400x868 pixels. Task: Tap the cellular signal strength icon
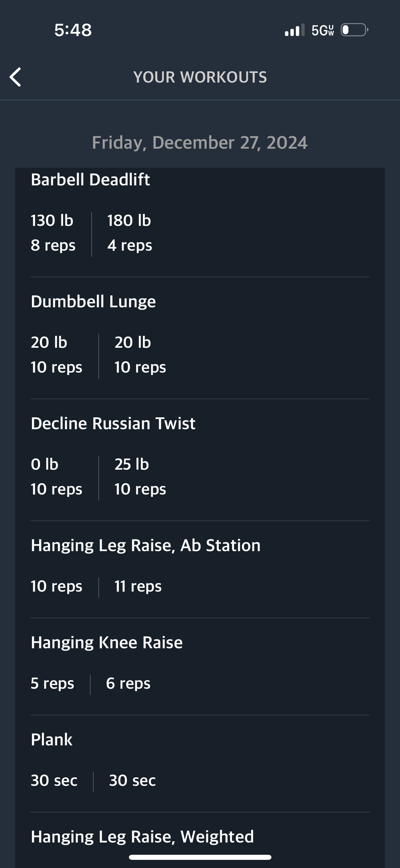(294, 30)
